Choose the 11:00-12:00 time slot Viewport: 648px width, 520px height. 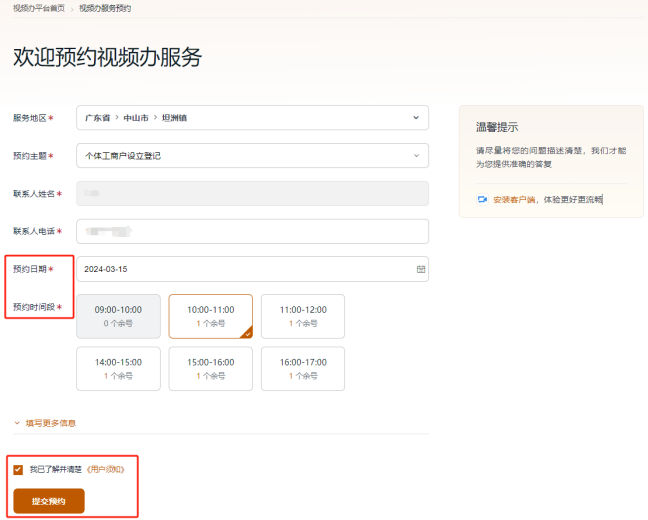(303, 316)
